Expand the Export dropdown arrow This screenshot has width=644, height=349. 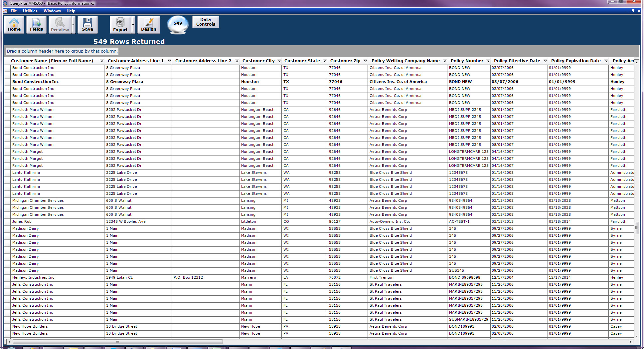133,25
